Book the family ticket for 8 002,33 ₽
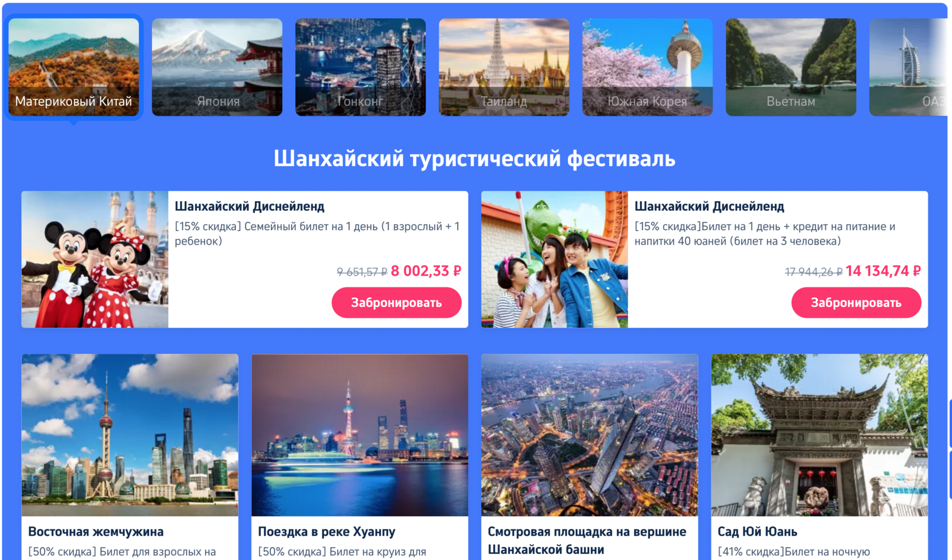952x560 pixels. (397, 302)
